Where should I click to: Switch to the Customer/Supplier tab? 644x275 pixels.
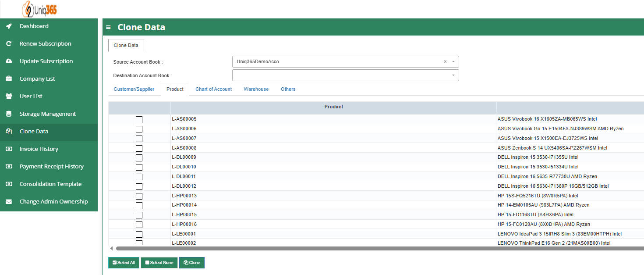click(x=134, y=89)
